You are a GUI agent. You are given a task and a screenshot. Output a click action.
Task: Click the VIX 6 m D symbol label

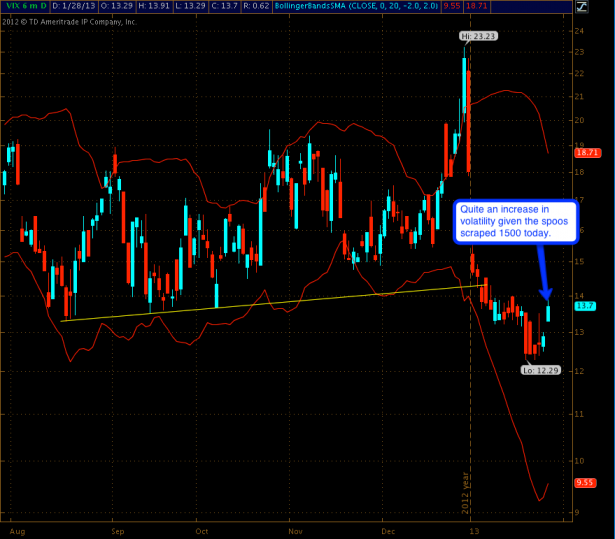coord(19,5)
